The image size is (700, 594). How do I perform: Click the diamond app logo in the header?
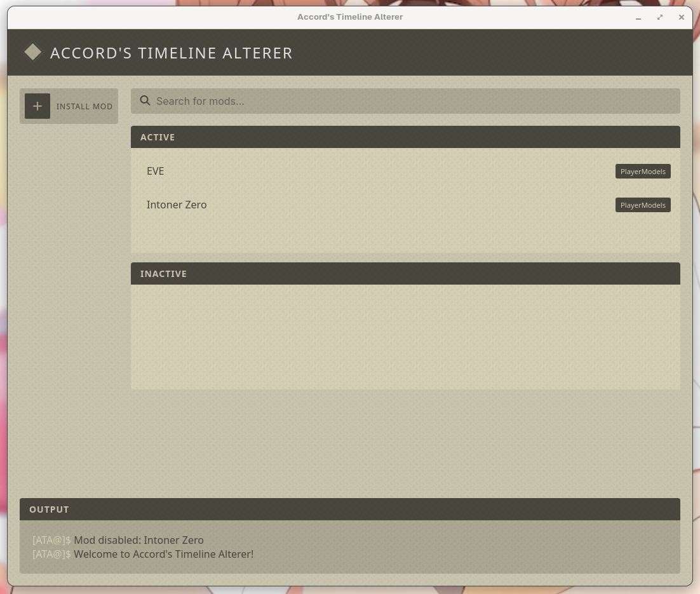[x=32, y=52]
